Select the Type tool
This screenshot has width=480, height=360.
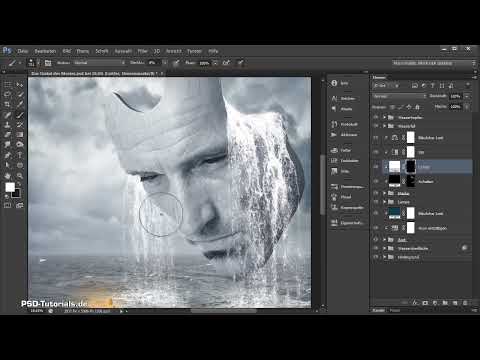click(x=20, y=155)
